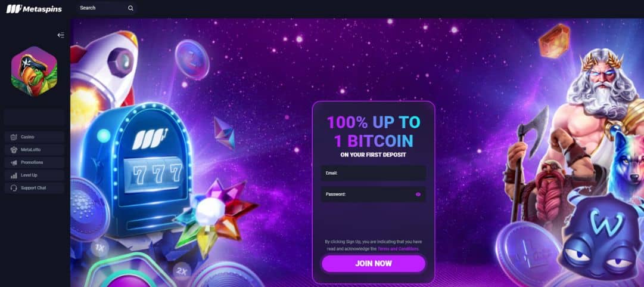Collapse the sidebar with the arrow icon
This screenshot has height=287, width=644.
point(61,35)
